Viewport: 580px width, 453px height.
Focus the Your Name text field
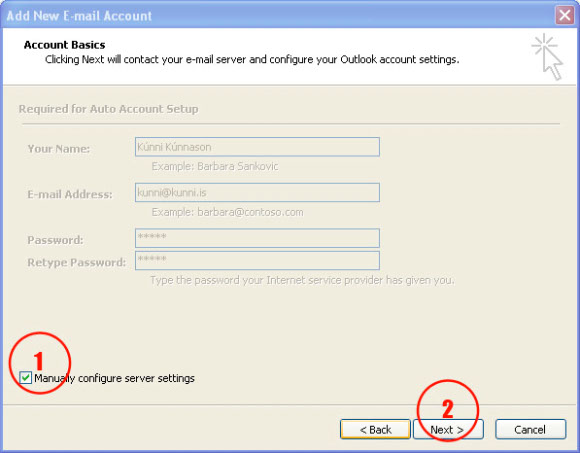pyautogui.click(x=257, y=147)
